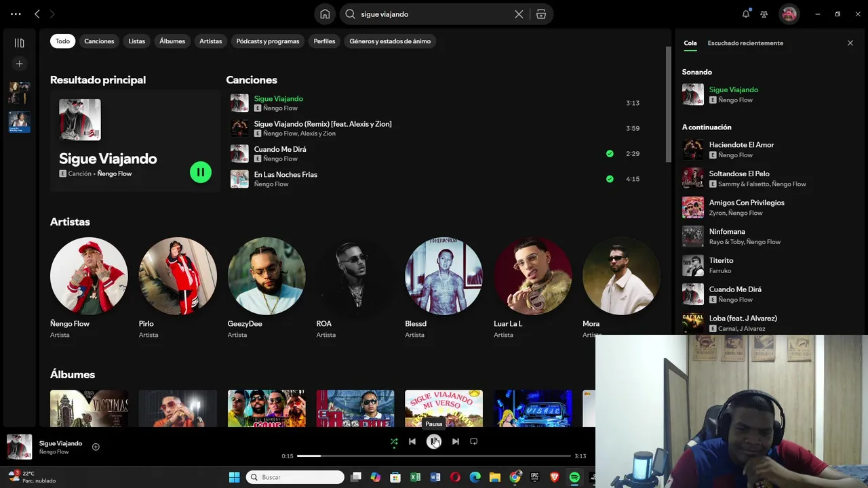Filter results by Artistas
868x488 pixels.
[x=210, y=41]
